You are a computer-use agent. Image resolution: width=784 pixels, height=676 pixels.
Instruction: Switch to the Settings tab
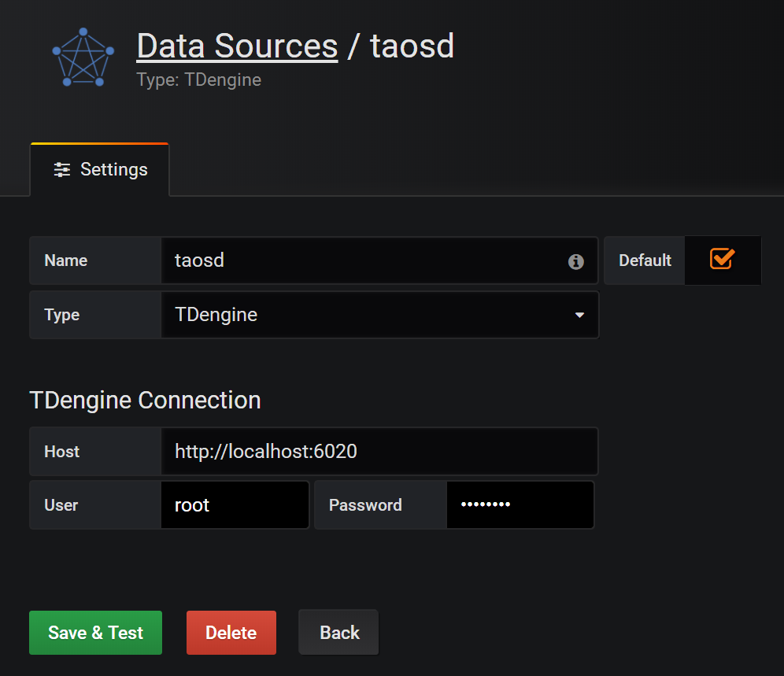click(x=100, y=170)
